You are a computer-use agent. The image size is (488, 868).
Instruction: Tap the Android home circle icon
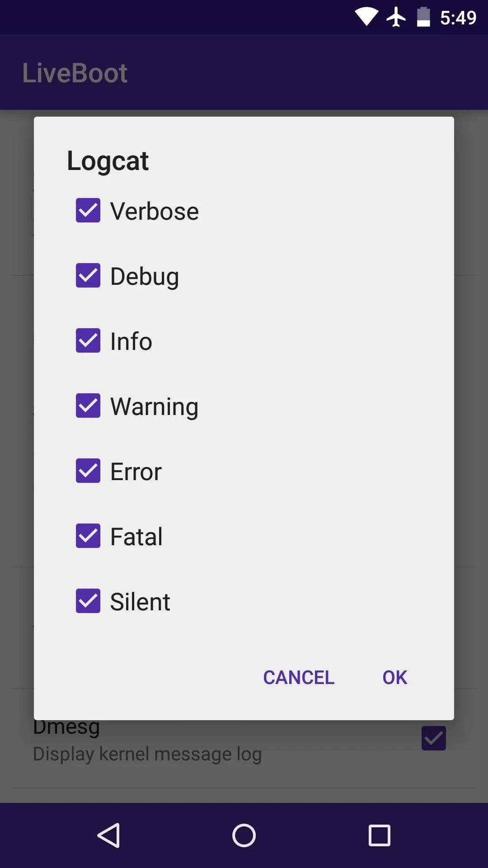[x=244, y=835]
